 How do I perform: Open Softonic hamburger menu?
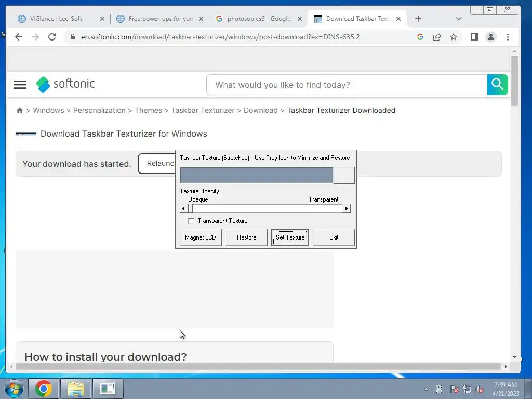[20, 85]
